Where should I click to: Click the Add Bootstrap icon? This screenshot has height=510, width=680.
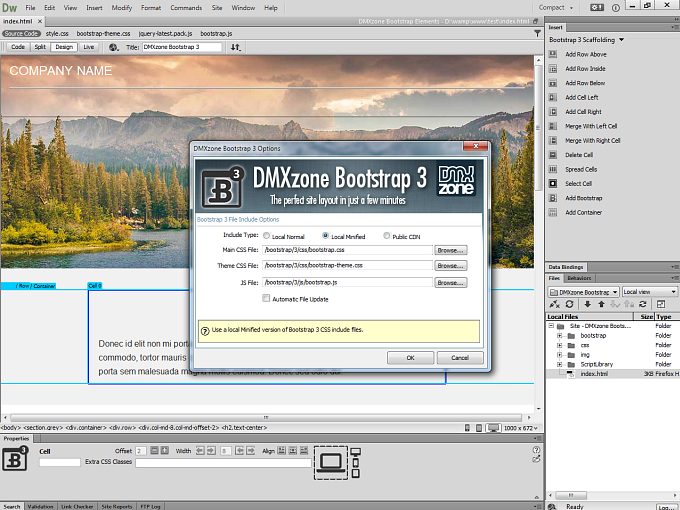[553, 198]
